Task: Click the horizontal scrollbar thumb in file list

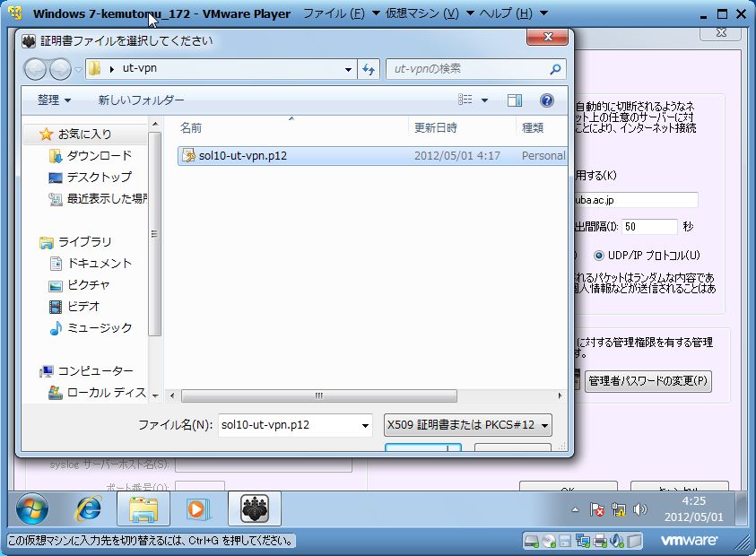Action: 318,395
